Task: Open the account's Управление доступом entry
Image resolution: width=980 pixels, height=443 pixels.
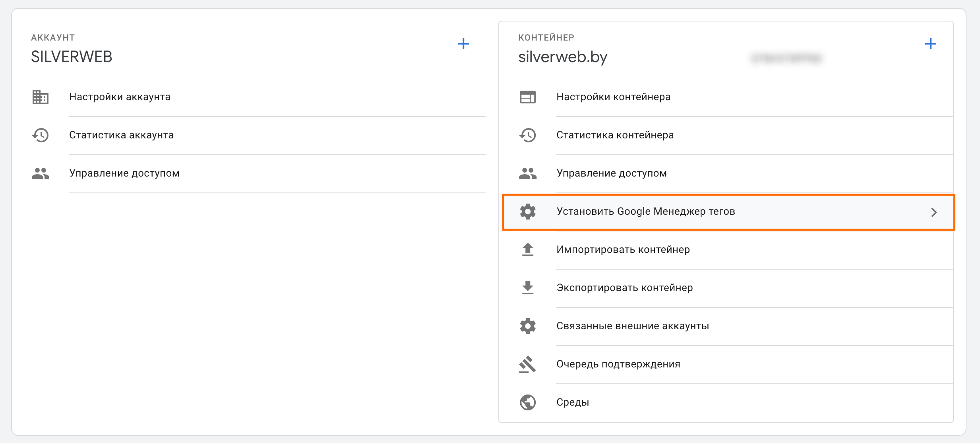Action: tap(124, 173)
